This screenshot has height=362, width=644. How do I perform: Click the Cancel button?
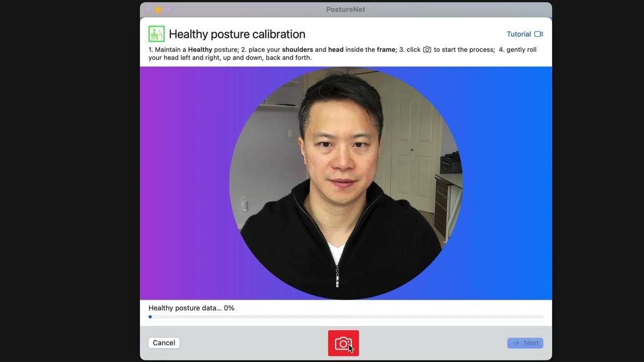pyautogui.click(x=164, y=343)
